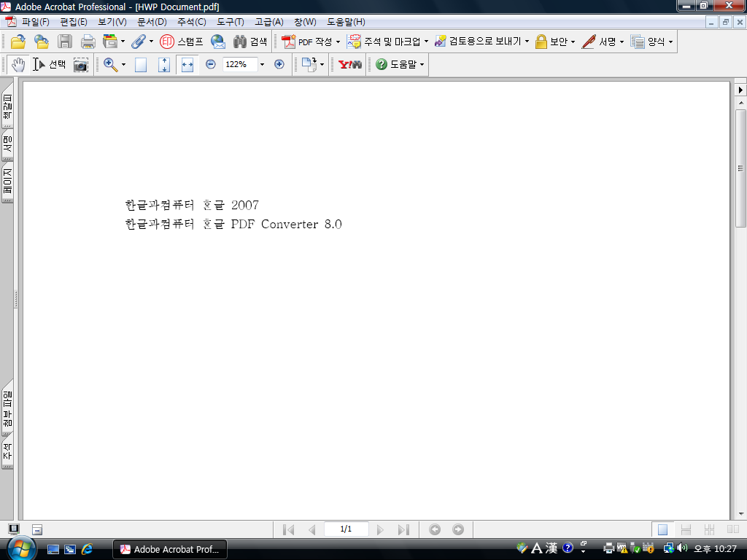The width and height of the screenshot is (747, 560).
Task: Click the 스탬프 stamp tool button
Action: coord(182,42)
